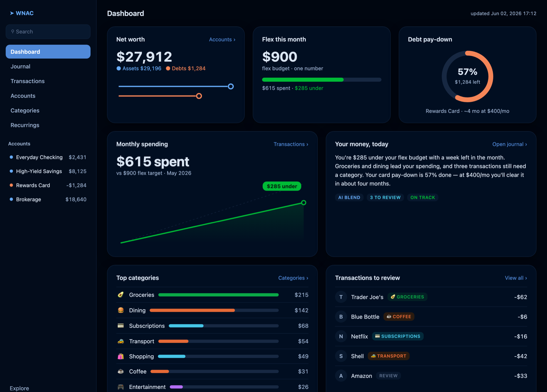Click the Categories › link in Top categories
Screen dimensions: 547x392
pyautogui.click(x=293, y=278)
